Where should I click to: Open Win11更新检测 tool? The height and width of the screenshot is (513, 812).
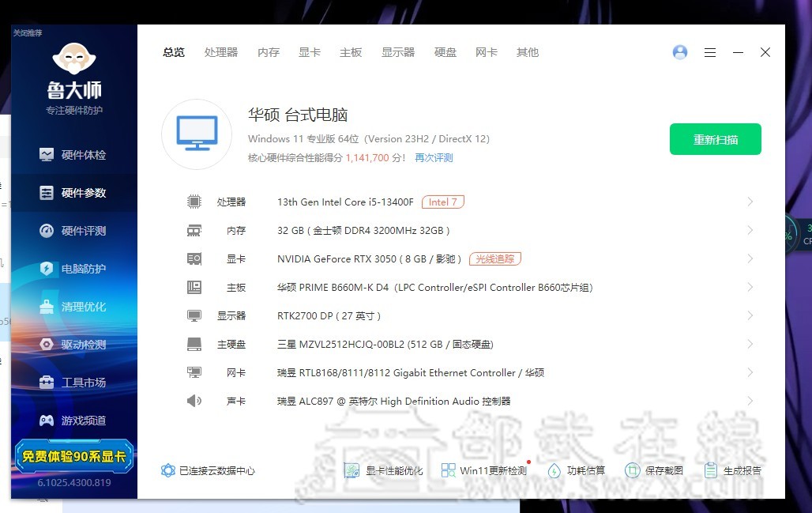pyautogui.click(x=484, y=470)
